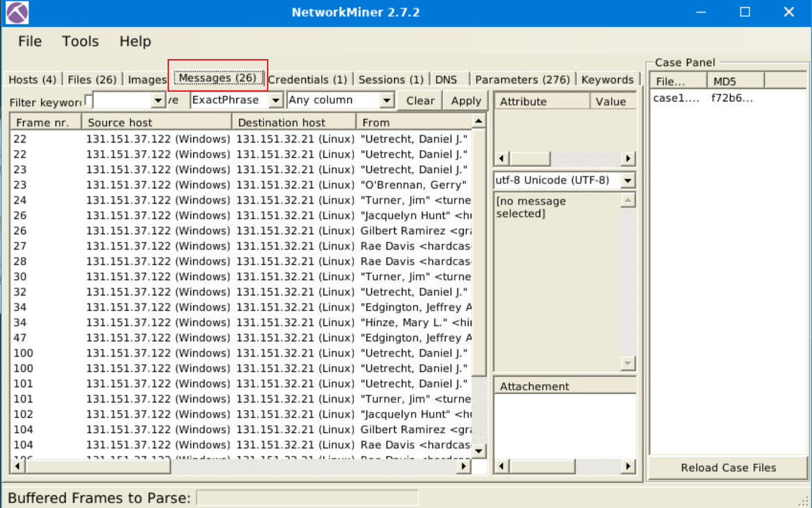Click the Reload Case Files button
Image resolution: width=812 pixels, height=508 pixels.
pyautogui.click(x=728, y=468)
